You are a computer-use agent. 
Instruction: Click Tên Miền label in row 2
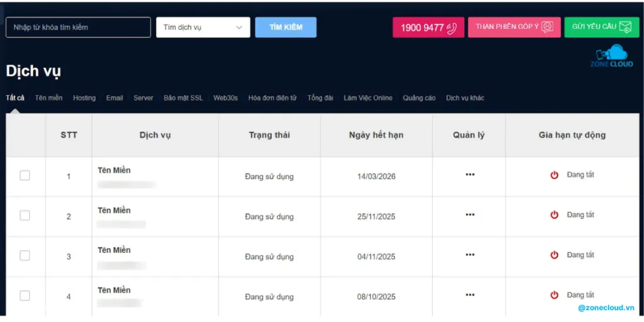(114, 210)
